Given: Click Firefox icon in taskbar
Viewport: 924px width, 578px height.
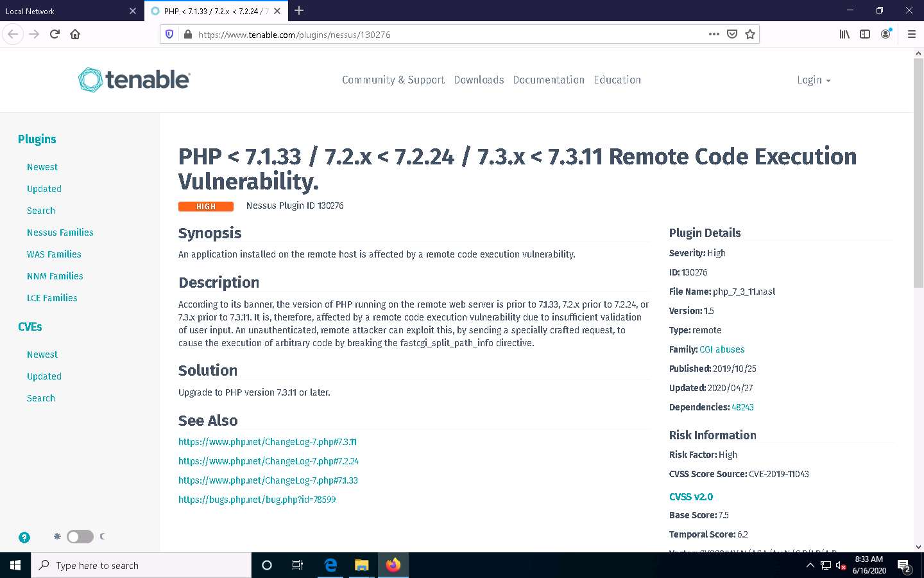Looking at the screenshot, I should (393, 565).
